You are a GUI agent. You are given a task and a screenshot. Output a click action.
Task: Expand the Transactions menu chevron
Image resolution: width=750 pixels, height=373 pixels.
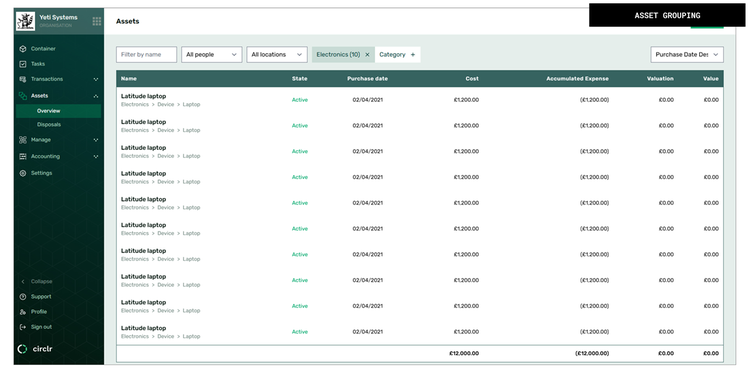click(96, 79)
